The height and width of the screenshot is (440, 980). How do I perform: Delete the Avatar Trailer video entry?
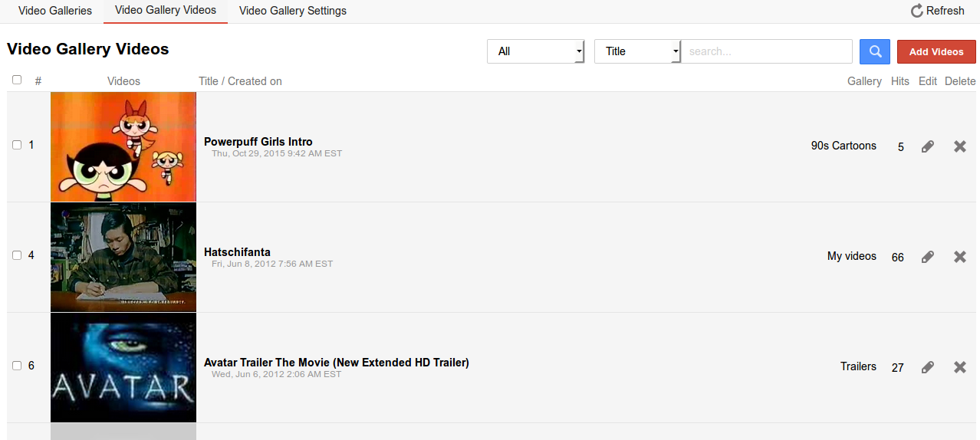pyautogui.click(x=959, y=367)
